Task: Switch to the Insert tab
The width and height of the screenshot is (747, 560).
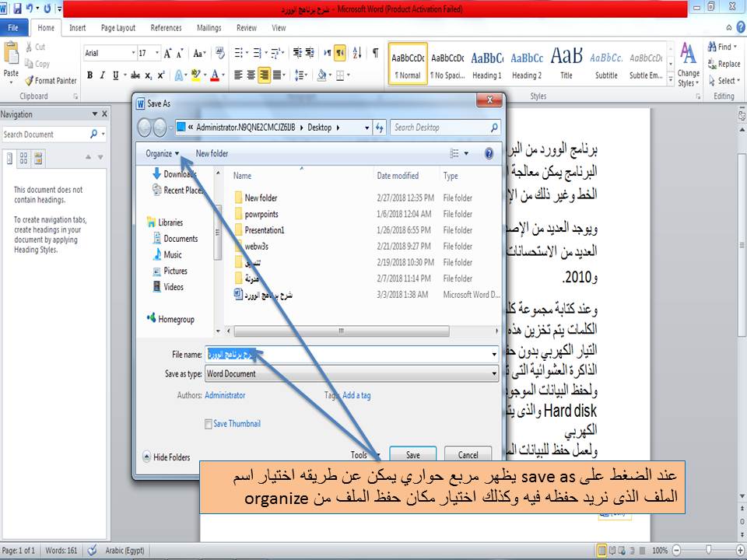Action: (77, 28)
